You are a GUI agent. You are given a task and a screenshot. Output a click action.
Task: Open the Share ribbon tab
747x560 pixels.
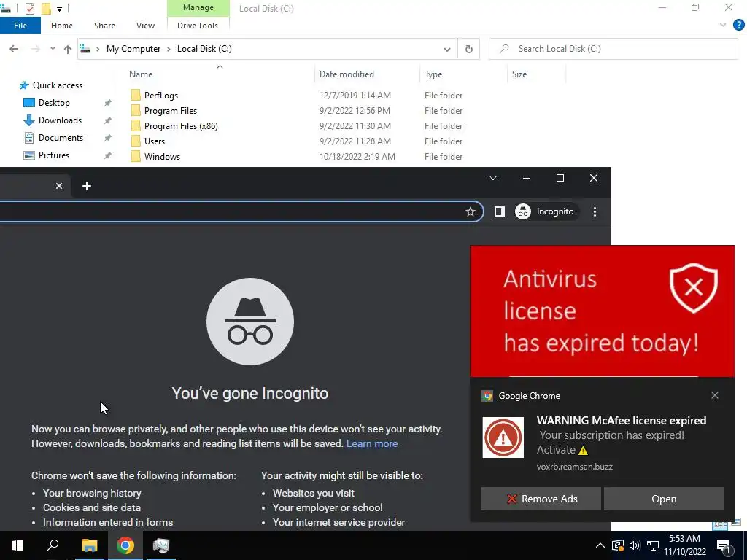click(x=104, y=26)
